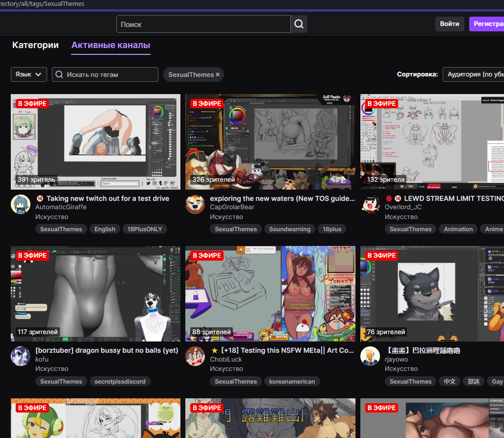The height and width of the screenshot is (438, 504).
Task: Open the Сортировка sort dropdown
Action: [x=473, y=74]
